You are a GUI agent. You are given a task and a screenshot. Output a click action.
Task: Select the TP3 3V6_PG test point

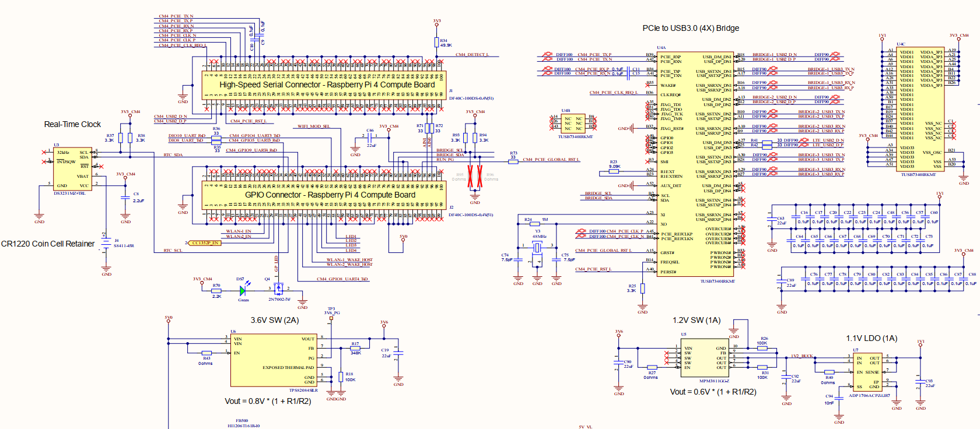pos(331,318)
